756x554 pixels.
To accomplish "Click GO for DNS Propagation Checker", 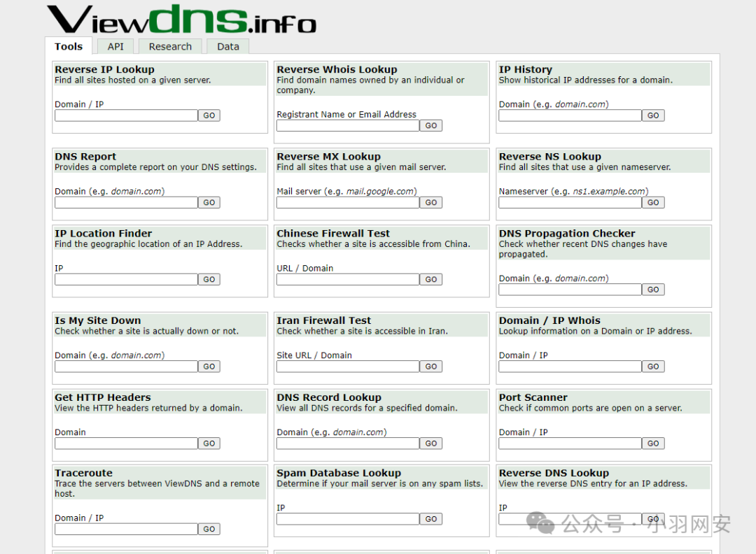I will (653, 290).
